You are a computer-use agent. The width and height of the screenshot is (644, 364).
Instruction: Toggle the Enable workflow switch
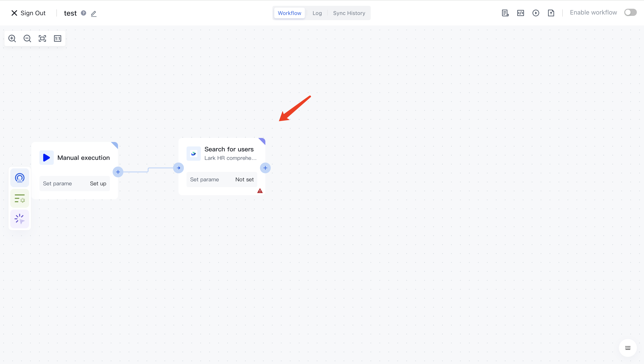click(630, 13)
